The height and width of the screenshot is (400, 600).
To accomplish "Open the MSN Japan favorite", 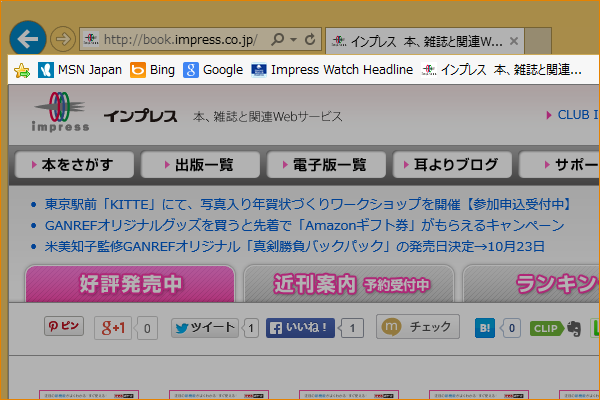I will (x=80, y=70).
